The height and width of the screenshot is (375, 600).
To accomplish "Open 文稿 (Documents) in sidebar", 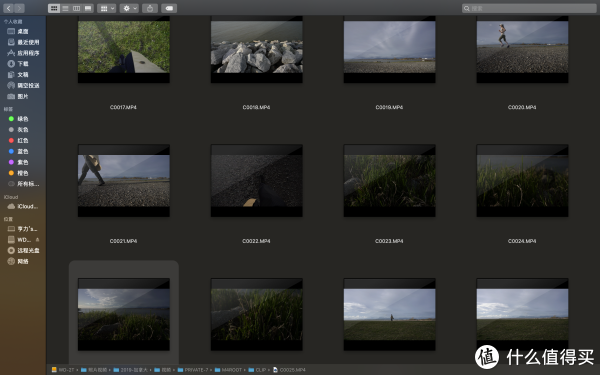I will point(23,75).
